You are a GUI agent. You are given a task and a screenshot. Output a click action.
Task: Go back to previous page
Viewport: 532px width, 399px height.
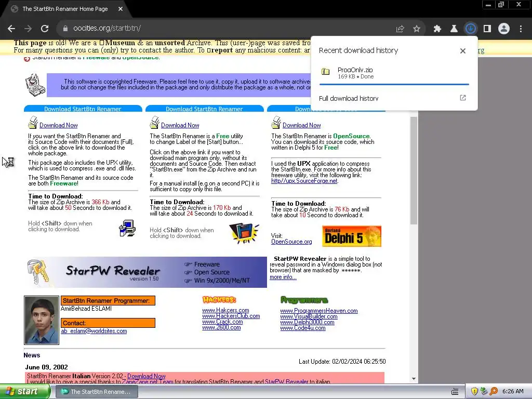tap(11, 29)
